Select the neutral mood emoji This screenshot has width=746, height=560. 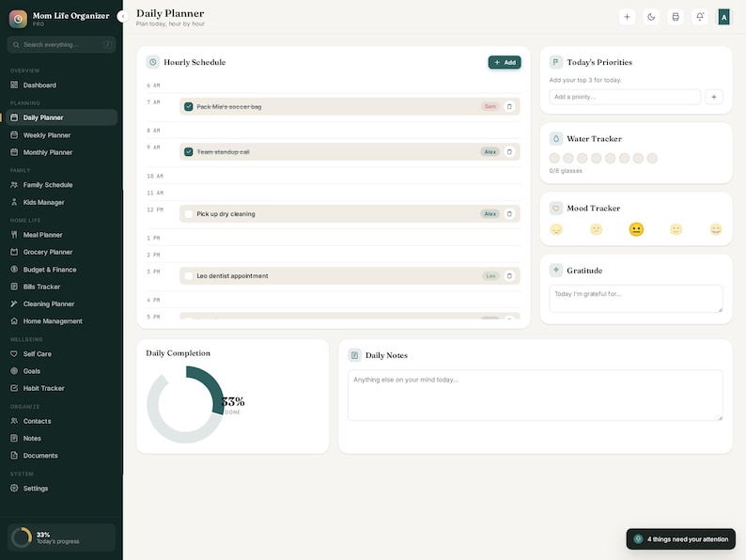(636, 229)
